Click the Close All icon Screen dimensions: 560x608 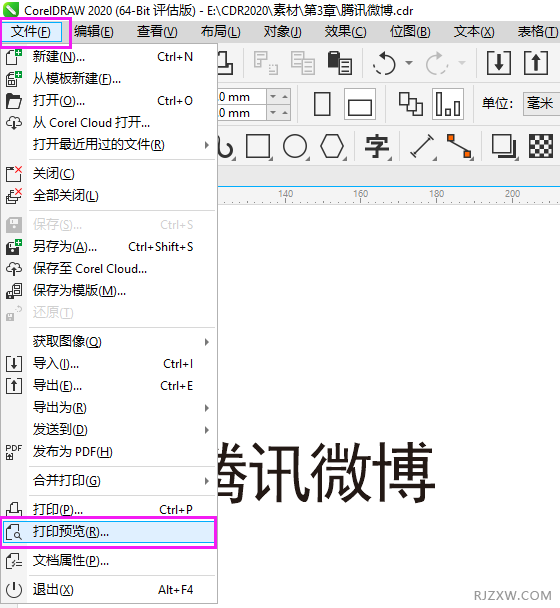(x=14, y=196)
